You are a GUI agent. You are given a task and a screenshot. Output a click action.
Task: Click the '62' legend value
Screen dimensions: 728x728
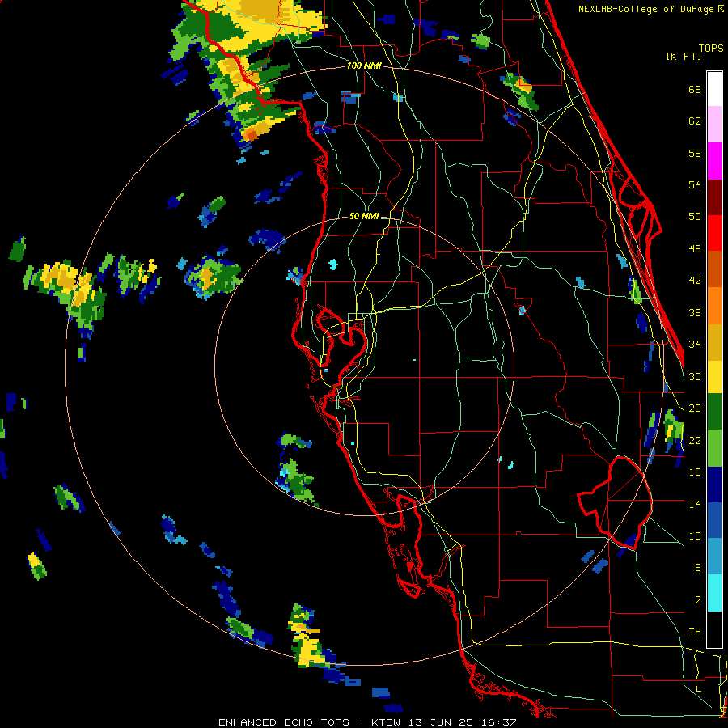(x=695, y=121)
